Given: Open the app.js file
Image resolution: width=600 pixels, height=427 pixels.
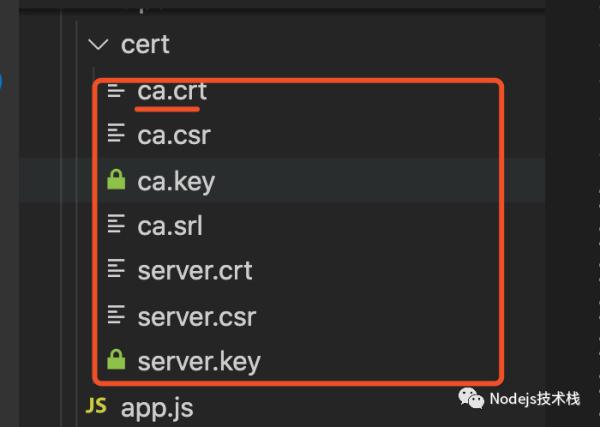Looking at the screenshot, I should (x=157, y=407).
